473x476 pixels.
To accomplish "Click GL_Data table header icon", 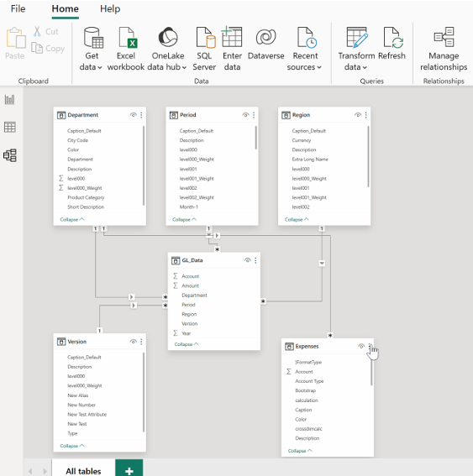I will pos(176,260).
